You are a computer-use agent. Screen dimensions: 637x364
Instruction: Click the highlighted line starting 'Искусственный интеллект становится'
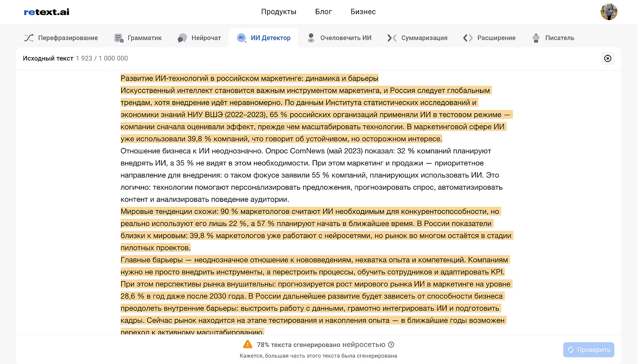point(305,90)
